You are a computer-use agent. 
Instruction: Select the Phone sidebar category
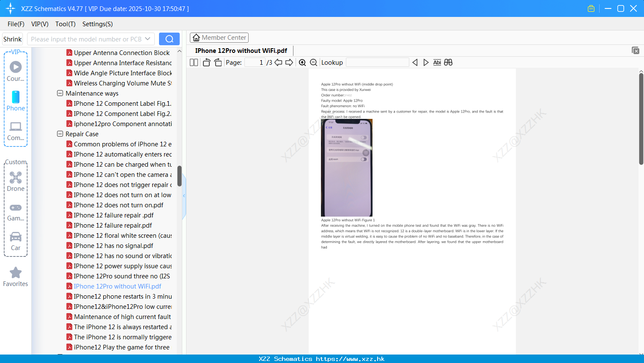tap(16, 101)
